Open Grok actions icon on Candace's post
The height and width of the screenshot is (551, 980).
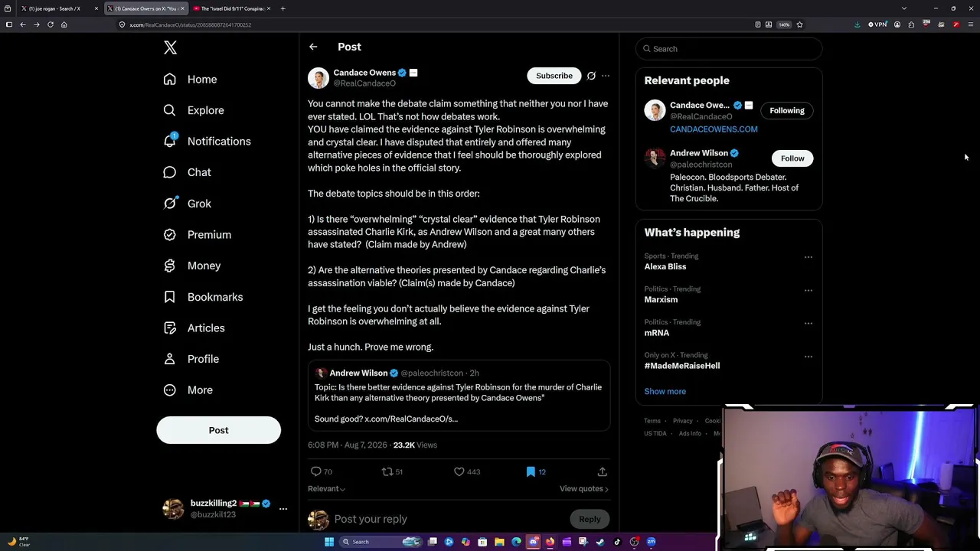(591, 76)
